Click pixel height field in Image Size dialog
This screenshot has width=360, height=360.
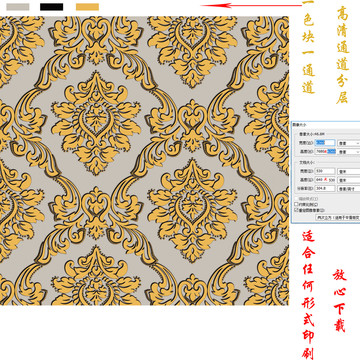click(x=325, y=151)
